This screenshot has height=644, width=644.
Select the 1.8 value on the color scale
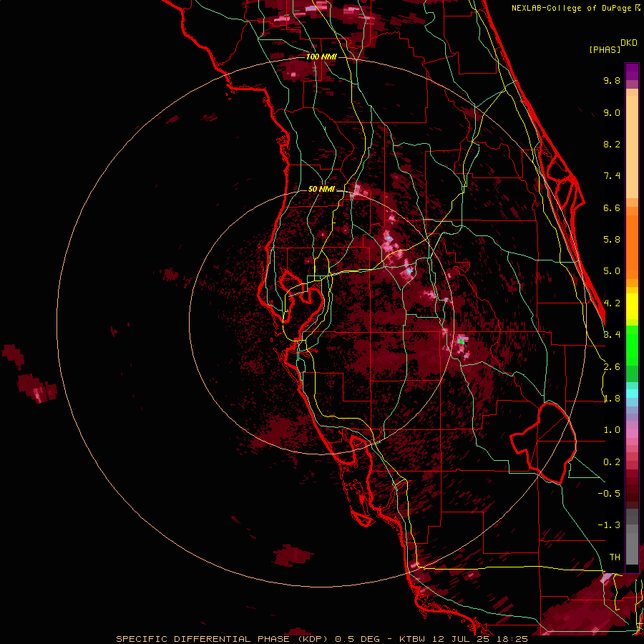click(x=612, y=399)
